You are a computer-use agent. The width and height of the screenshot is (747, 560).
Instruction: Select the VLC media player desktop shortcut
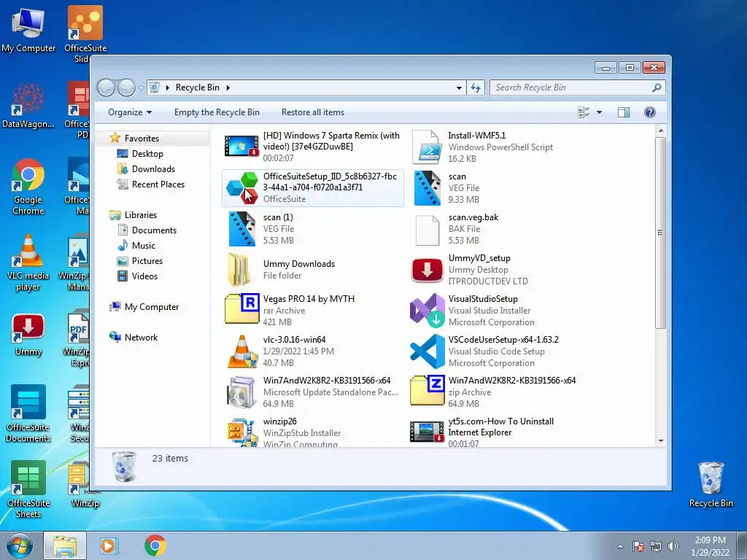[x=28, y=262]
